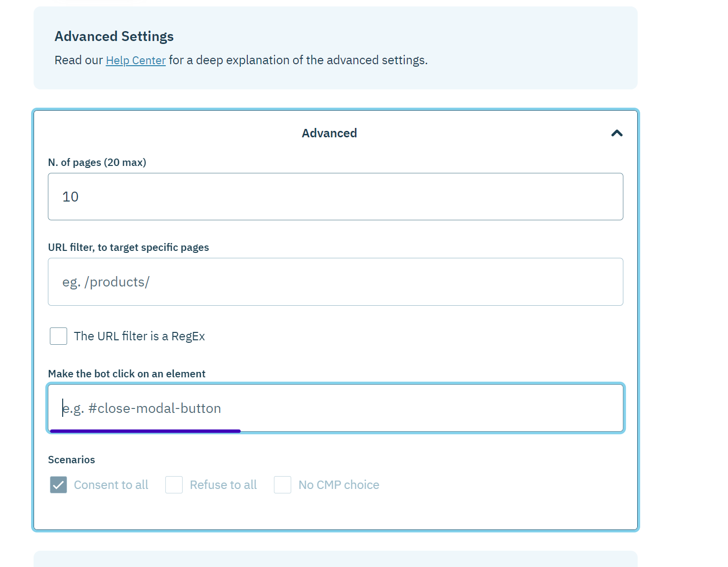Screen dimensions: 728x567
Task: Click the 'Advanced' panel title
Action: (329, 133)
